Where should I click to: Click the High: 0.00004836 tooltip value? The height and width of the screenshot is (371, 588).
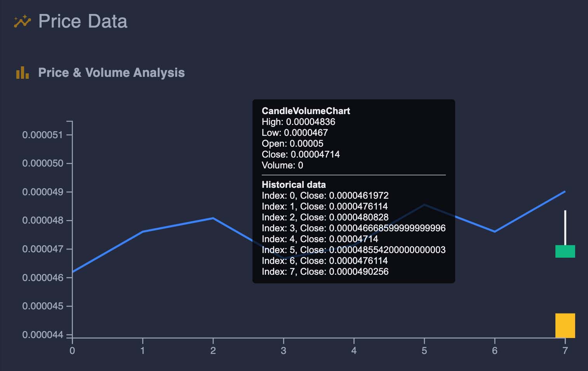pyautogui.click(x=299, y=122)
